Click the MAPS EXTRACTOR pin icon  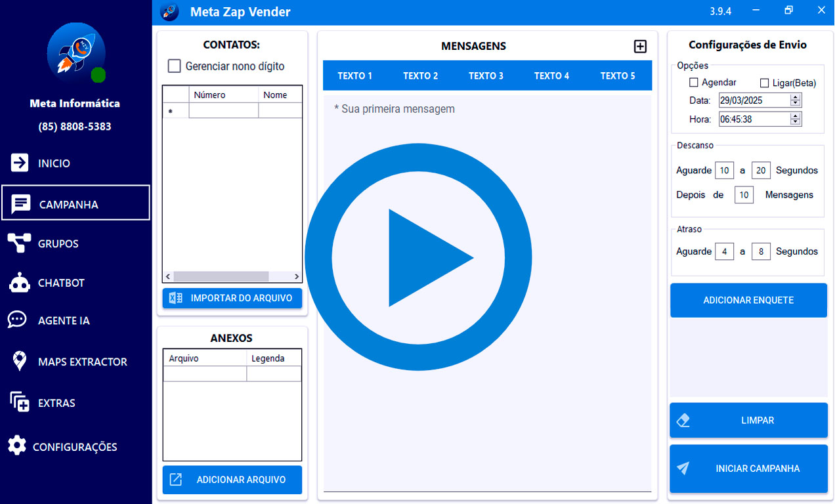click(x=20, y=361)
